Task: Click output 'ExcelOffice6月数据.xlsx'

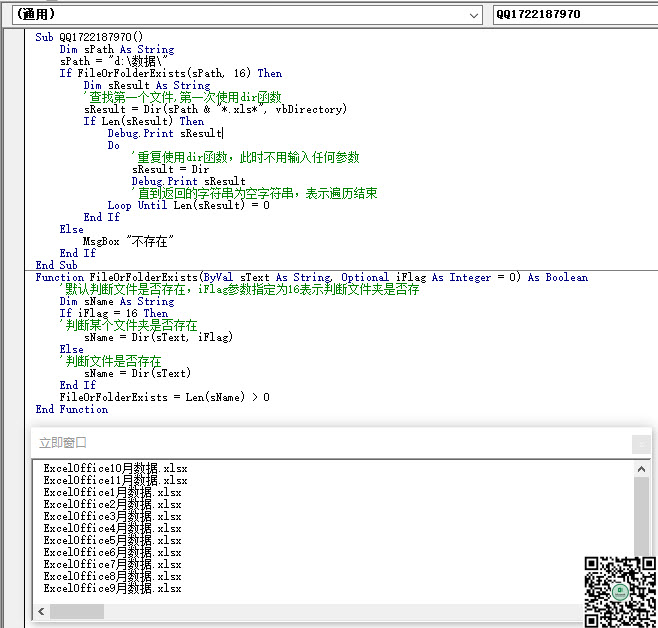Action: coord(112,552)
